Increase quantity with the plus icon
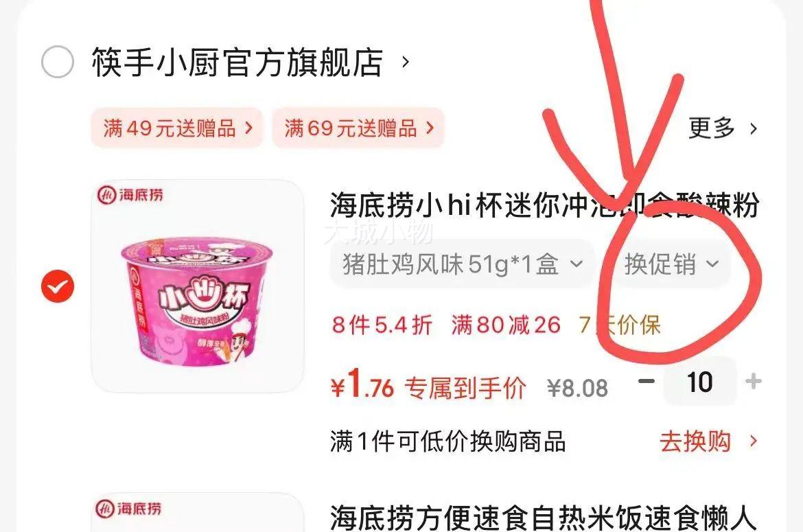This screenshot has height=532, width=803. [x=753, y=381]
